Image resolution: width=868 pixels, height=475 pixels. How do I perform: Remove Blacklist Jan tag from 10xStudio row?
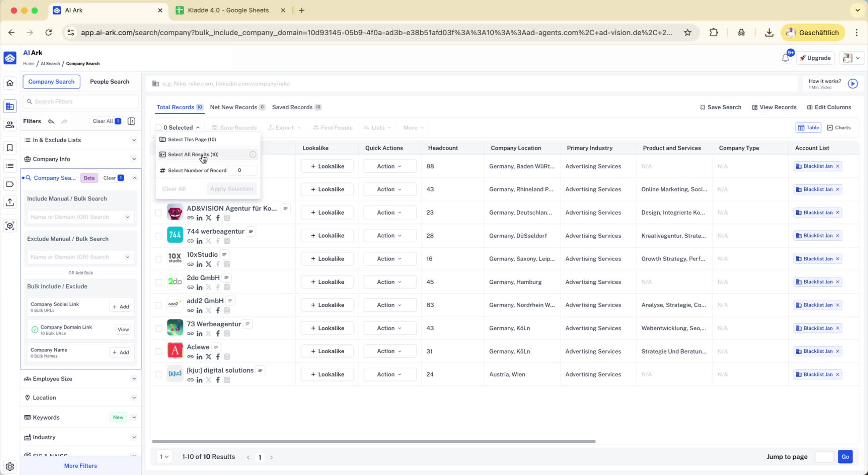838,259
